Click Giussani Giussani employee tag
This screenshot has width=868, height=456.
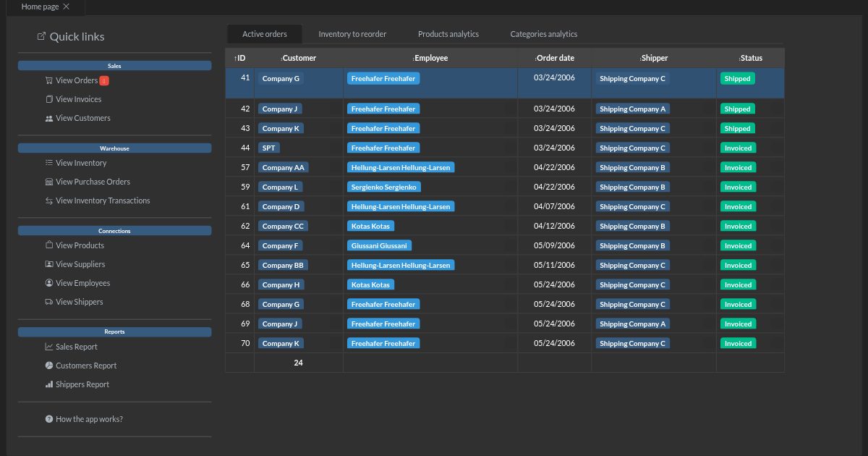379,246
